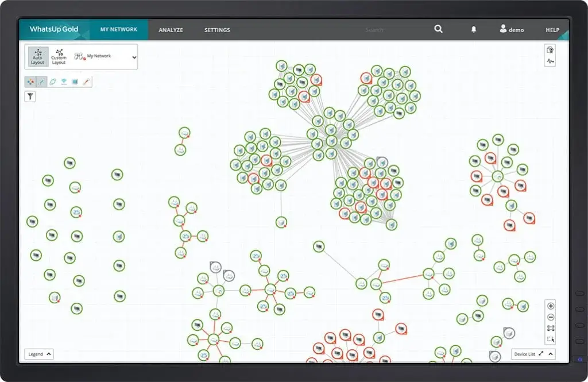
Task: Select the filter icon below the toolbar
Action: point(30,96)
